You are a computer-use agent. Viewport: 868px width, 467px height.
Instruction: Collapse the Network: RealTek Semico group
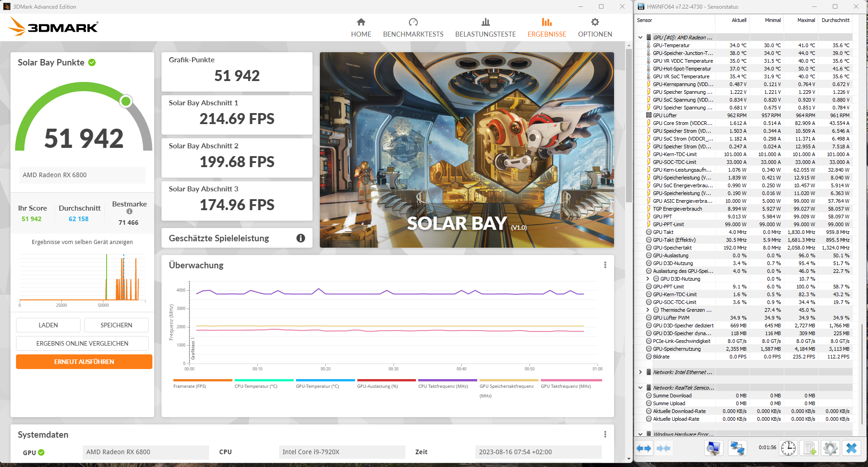tap(640, 388)
